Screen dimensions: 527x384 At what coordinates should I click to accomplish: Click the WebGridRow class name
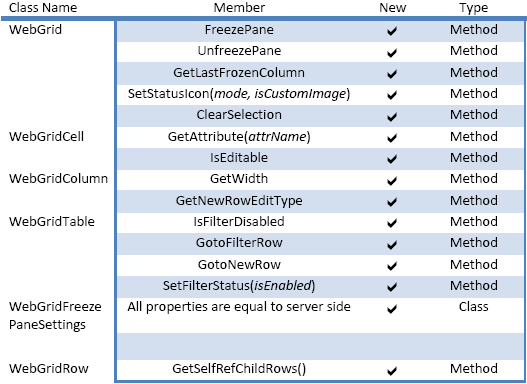49,369
